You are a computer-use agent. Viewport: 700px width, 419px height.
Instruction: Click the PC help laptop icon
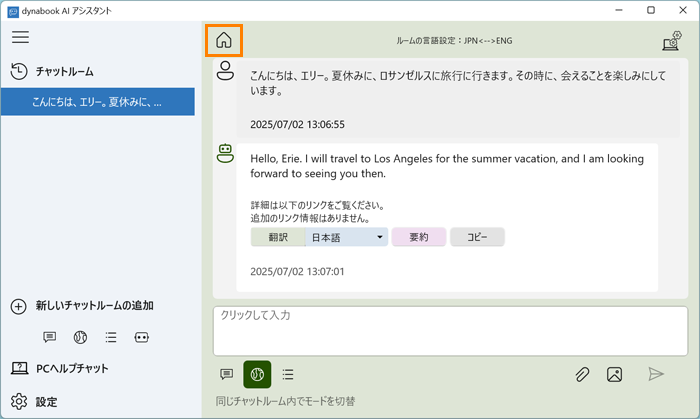coord(19,368)
